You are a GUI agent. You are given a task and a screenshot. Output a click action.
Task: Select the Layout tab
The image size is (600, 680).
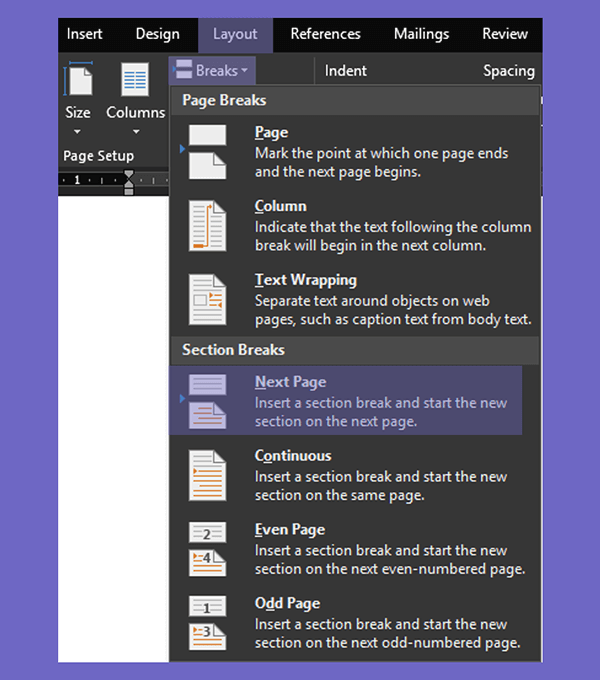[235, 35]
